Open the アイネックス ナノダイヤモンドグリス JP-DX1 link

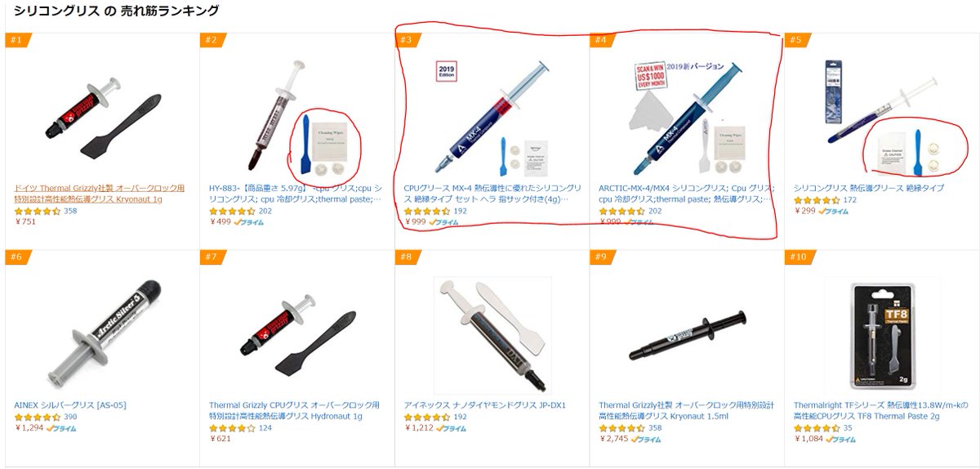[485, 405]
